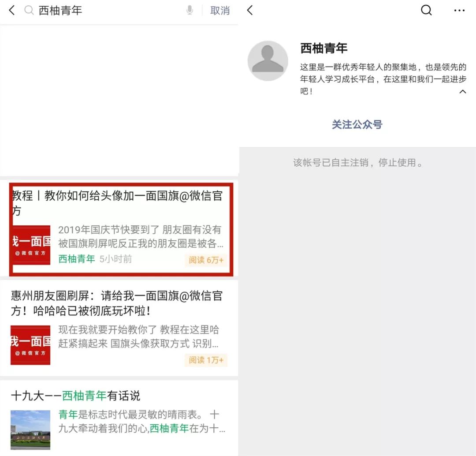Viewport: 476px width, 456px height.
Task: Collapse the account description with chevron
Action: pos(463,91)
